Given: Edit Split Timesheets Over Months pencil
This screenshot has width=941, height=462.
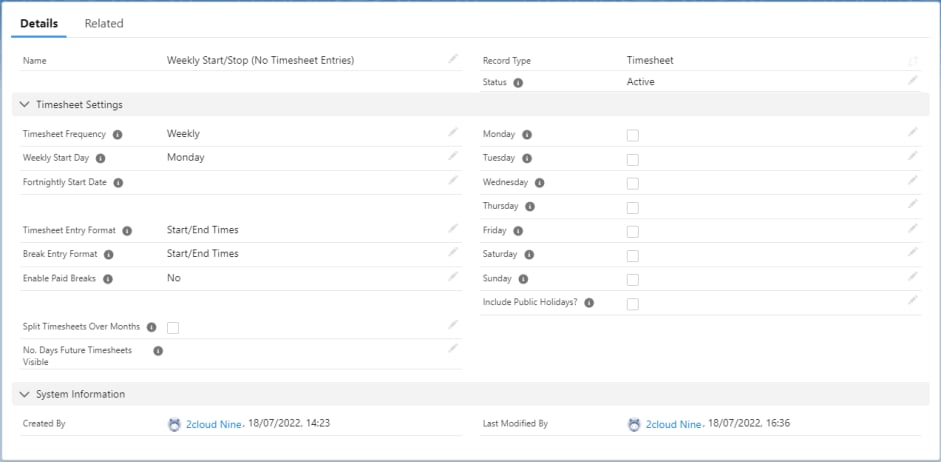Looking at the screenshot, I should pos(453,325).
